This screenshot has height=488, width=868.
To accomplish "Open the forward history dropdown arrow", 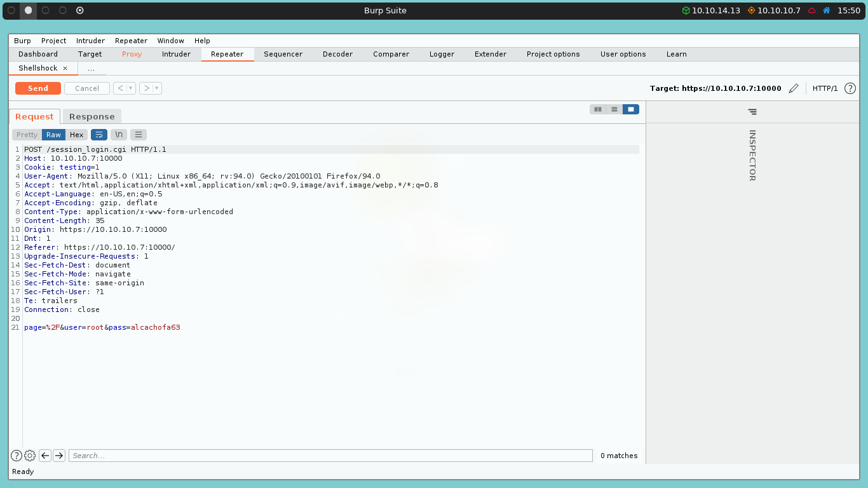I will pos(157,88).
